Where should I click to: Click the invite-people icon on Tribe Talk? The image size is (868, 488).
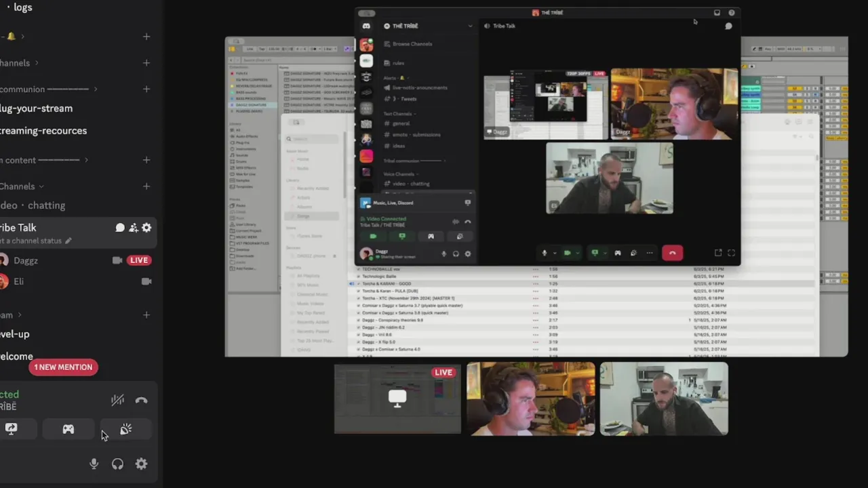click(134, 228)
